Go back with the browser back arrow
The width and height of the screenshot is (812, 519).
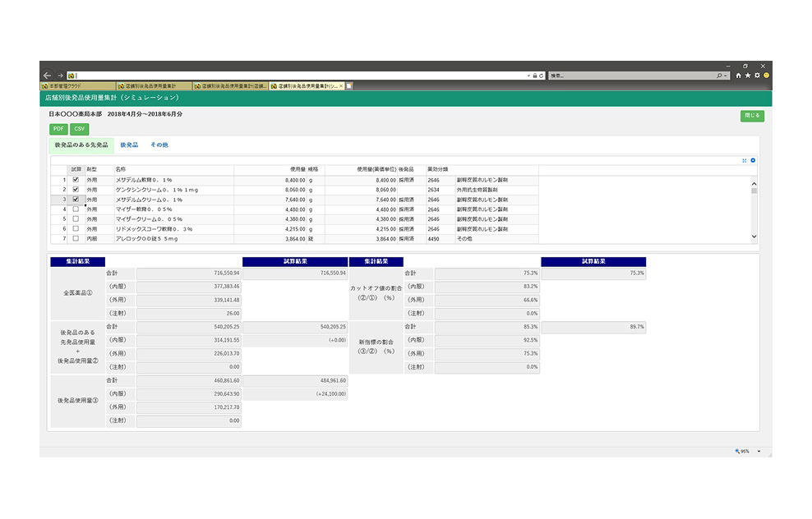[x=47, y=75]
